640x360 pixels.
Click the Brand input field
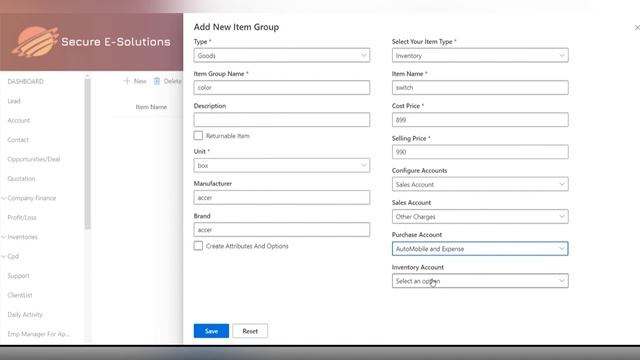[282, 230]
